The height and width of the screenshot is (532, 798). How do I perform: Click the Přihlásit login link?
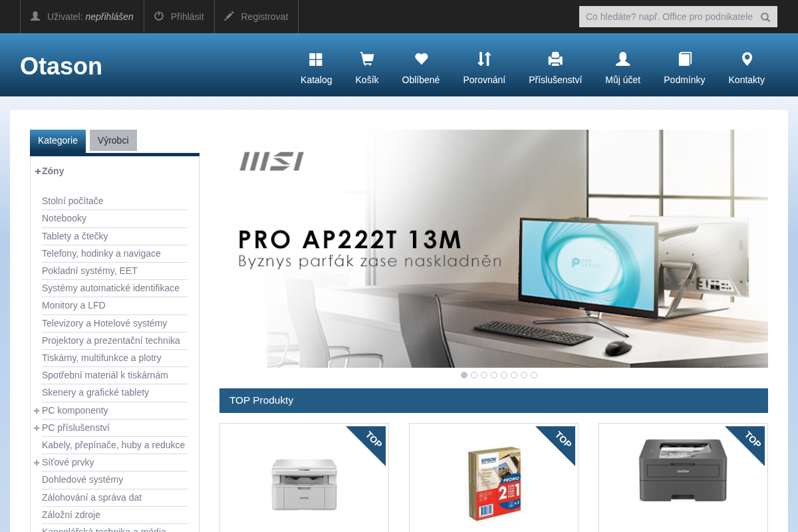pyautogui.click(x=187, y=17)
